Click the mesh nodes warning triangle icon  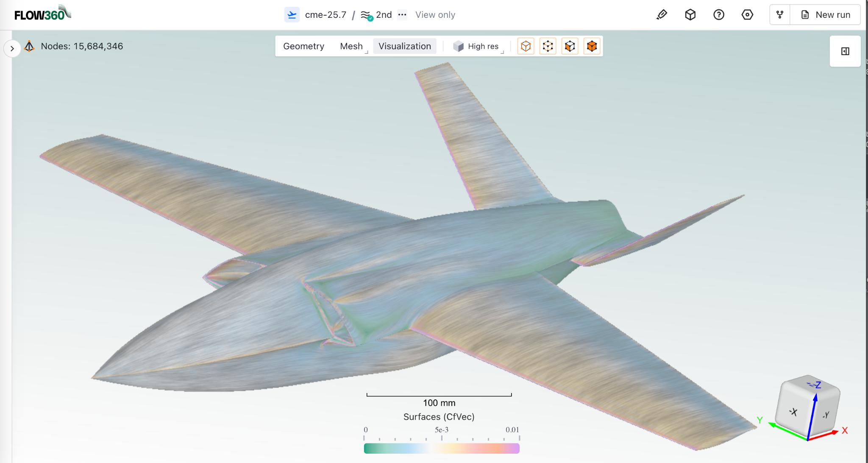point(29,46)
